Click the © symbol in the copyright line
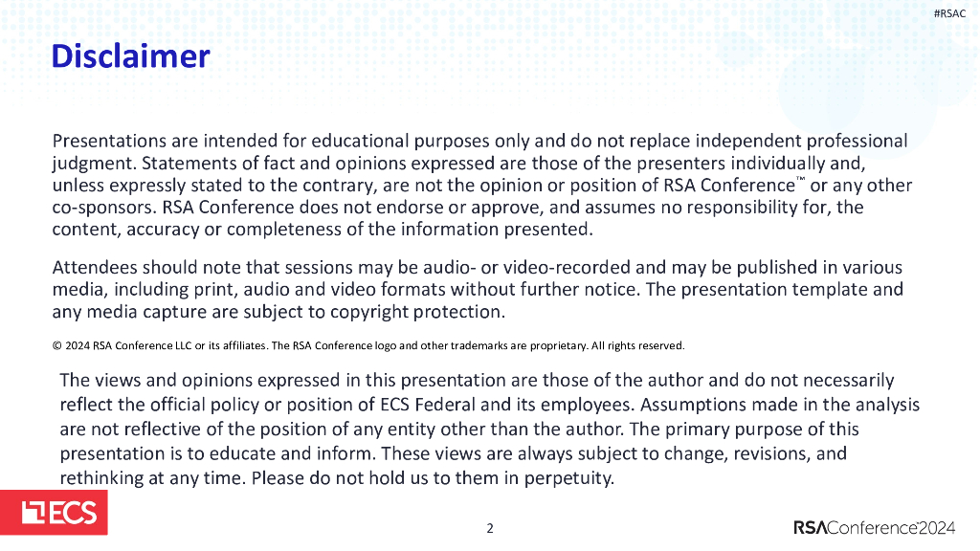Image resolution: width=980 pixels, height=551 pixels. click(56, 345)
